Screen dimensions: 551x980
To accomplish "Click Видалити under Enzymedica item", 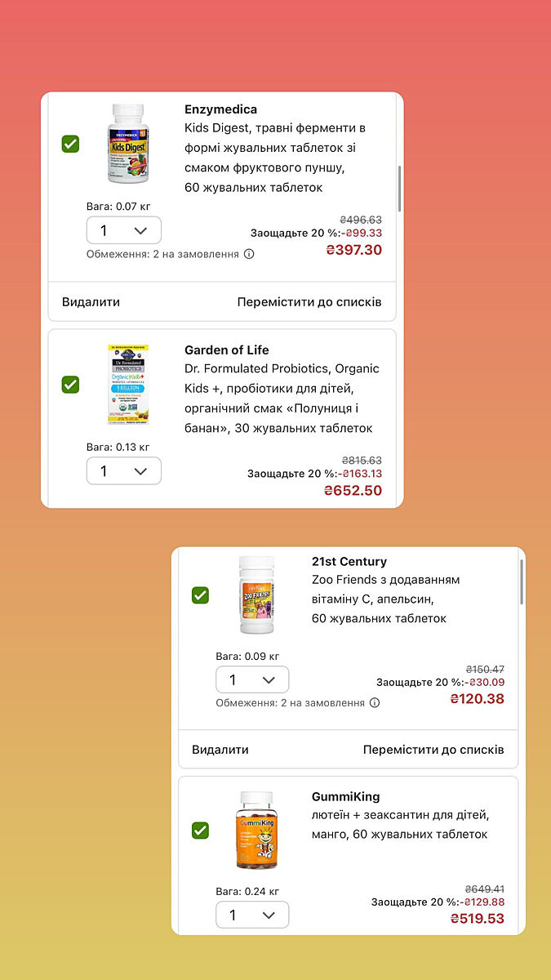I will pyautogui.click(x=91, y=302).
